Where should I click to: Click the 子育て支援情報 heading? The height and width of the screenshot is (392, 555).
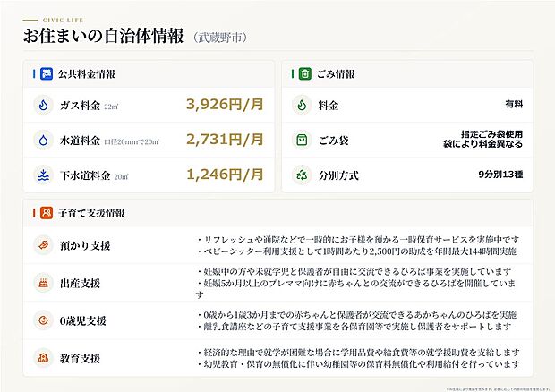(x=91, y=213)
